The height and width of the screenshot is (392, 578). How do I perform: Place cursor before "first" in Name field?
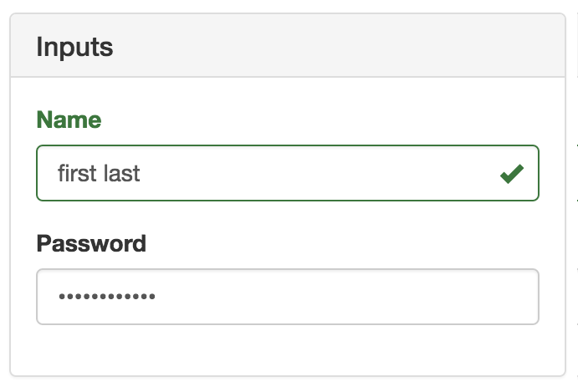(57, 174)
